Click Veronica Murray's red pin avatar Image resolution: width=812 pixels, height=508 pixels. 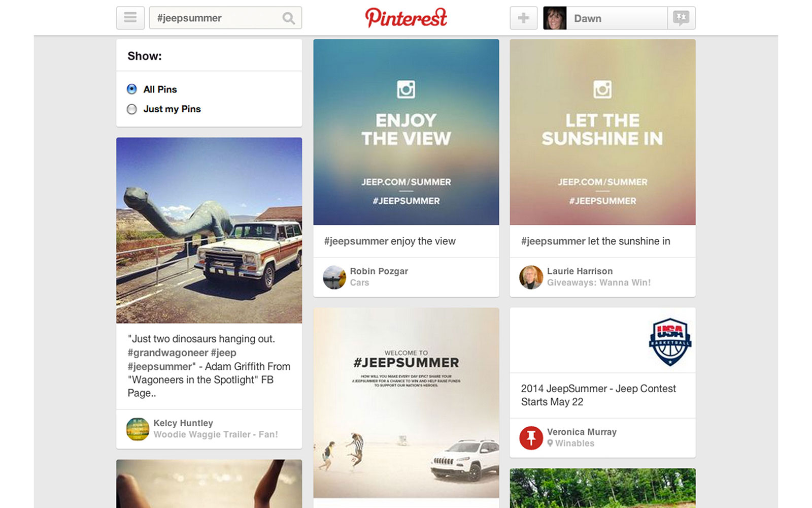point(531,437)
